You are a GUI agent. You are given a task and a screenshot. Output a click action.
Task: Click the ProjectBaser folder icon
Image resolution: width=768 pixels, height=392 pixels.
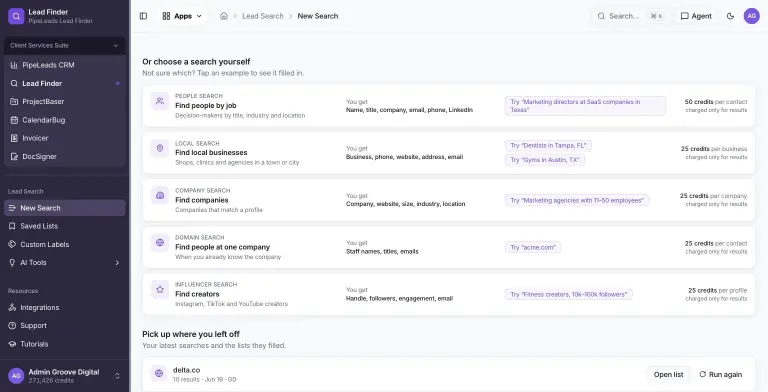click(x=14, y=101)
